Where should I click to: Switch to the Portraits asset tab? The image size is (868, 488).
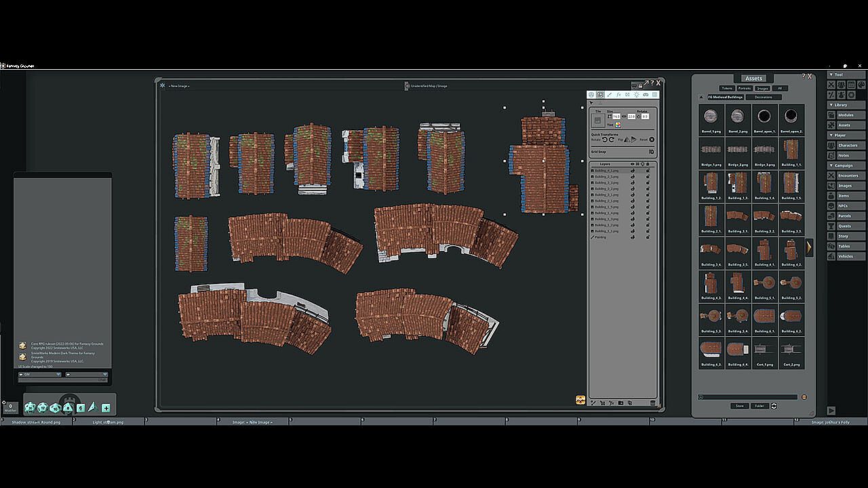click(745, 88)
